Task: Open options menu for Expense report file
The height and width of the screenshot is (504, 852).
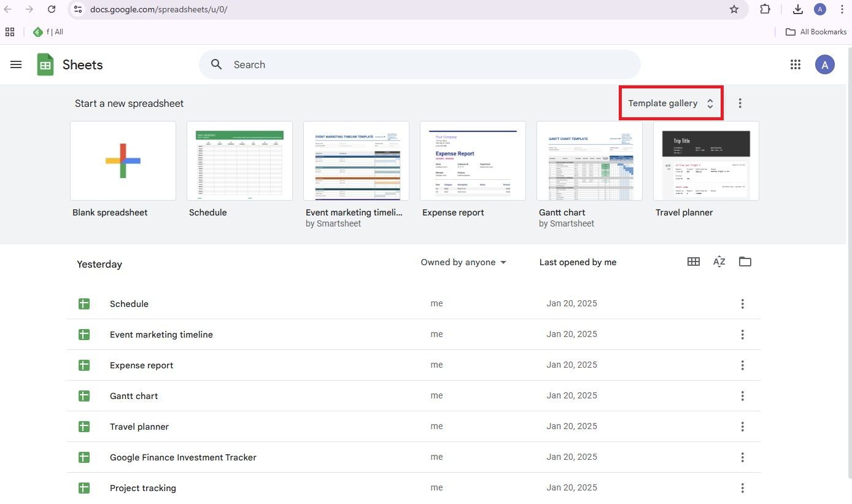Action: pyautogui.click(x=742, y=365)
